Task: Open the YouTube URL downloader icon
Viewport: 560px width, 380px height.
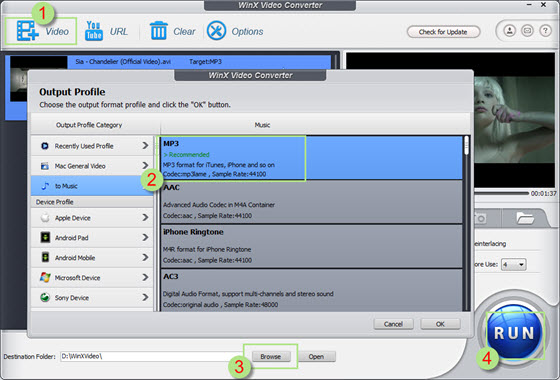Action: 94,31
